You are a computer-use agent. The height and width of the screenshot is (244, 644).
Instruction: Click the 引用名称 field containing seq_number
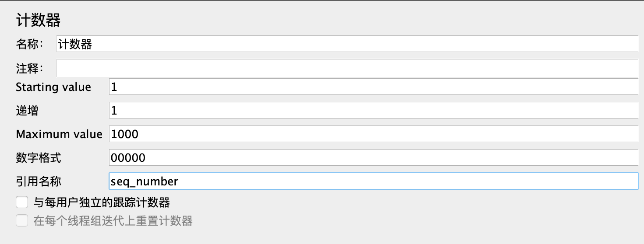(x=373, y=181)
